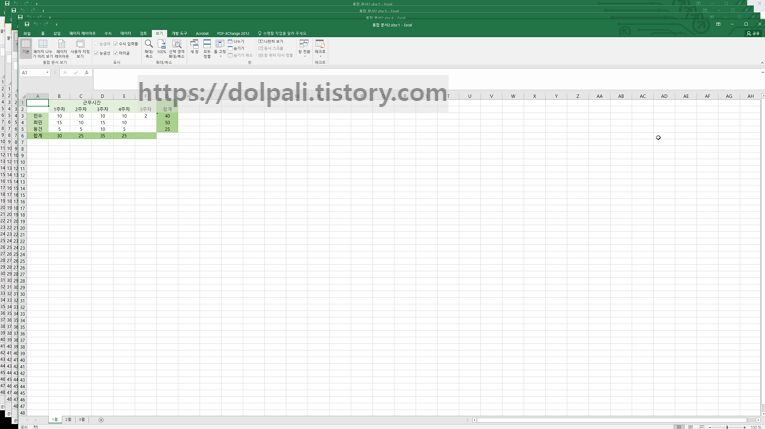This screenshot has width=765, height=429.
Task: Open the Name Box dropdown arrow
Action: (x=47, y=73)
